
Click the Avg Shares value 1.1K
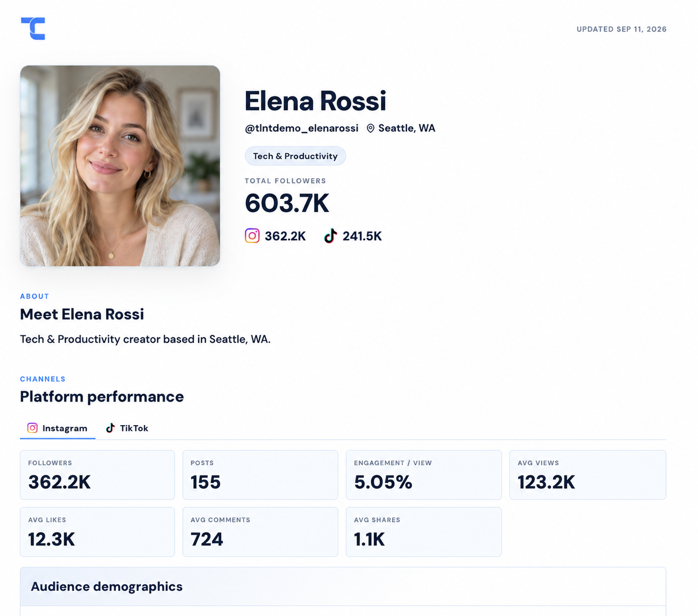coord(370,539)
